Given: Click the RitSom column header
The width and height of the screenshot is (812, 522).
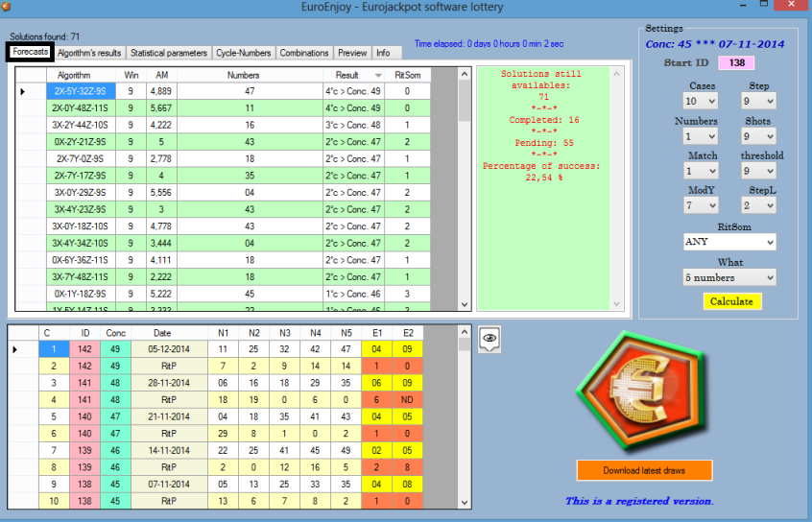Looking at the screenshot, I should point(408,75).
